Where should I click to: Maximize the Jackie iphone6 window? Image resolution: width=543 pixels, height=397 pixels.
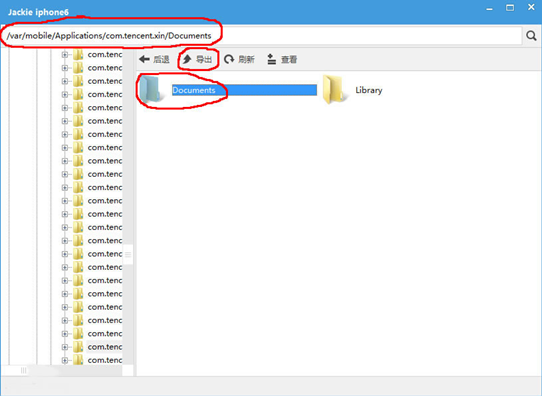[x=510, y=8]
